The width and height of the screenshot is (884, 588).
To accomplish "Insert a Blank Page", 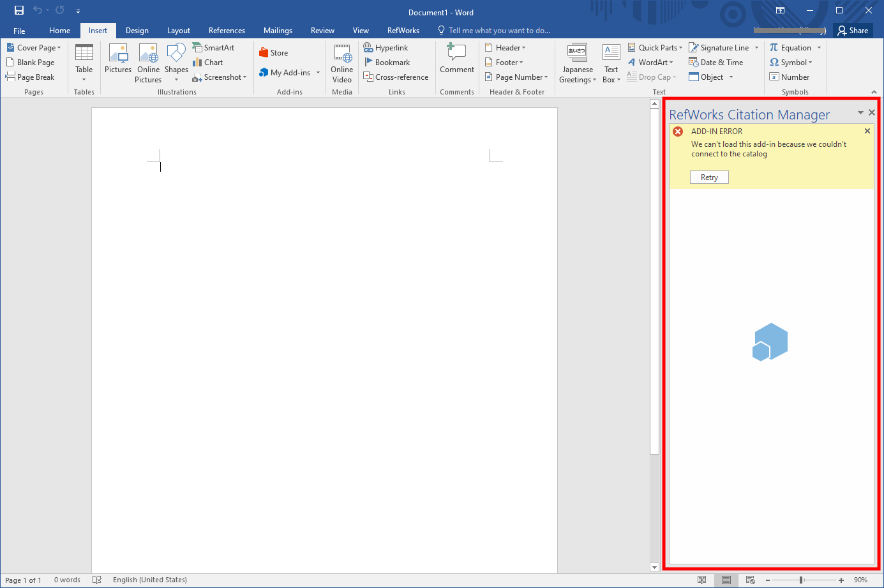I will point(30,63).
